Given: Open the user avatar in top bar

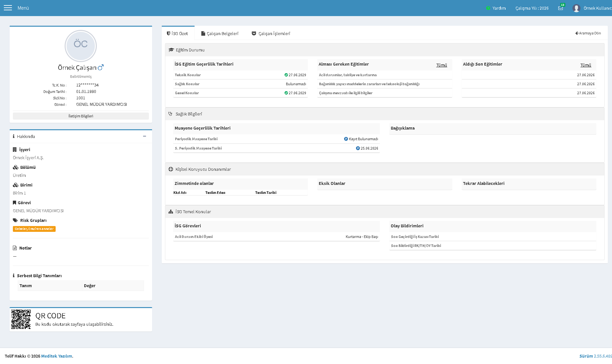Looking at the screenshot, I should click(576, 8).
